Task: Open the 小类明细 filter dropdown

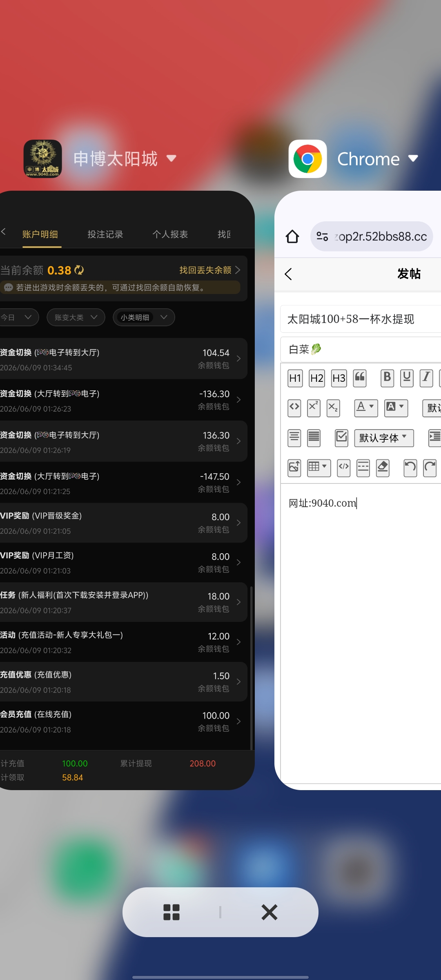Action: click(x=144, y=317)
